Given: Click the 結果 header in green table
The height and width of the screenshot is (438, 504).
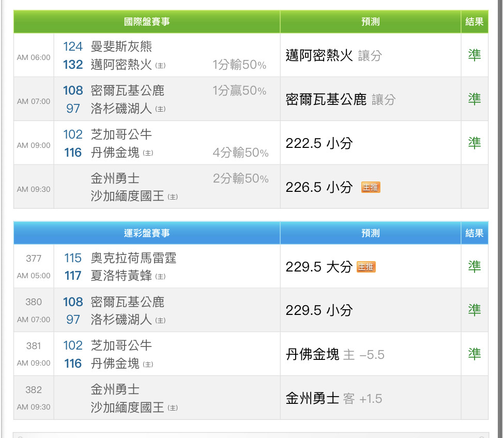Looking at the screenshot, I should tap(475, 22).
